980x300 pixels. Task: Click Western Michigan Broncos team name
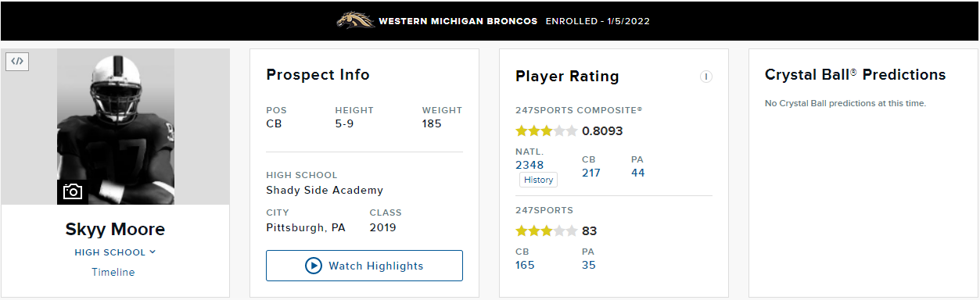pos(458,21)
